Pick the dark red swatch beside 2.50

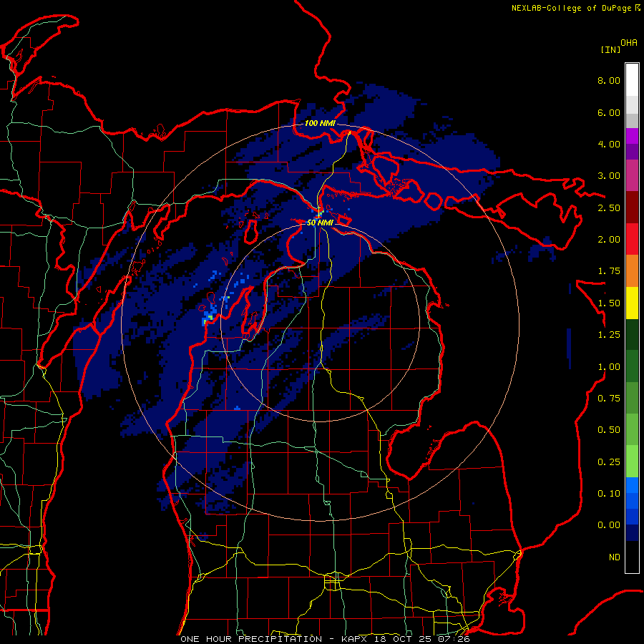pyautogui.click(x=632, y=208)
